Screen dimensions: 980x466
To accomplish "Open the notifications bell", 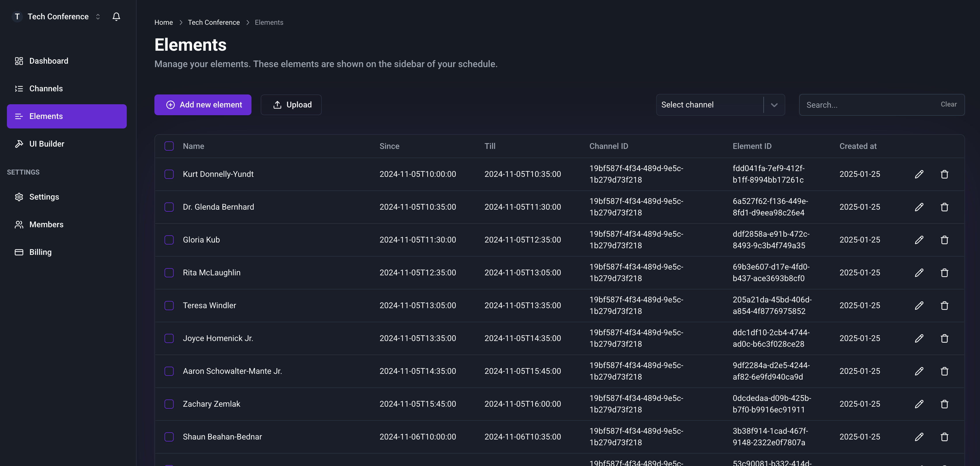I will [116, 16].
